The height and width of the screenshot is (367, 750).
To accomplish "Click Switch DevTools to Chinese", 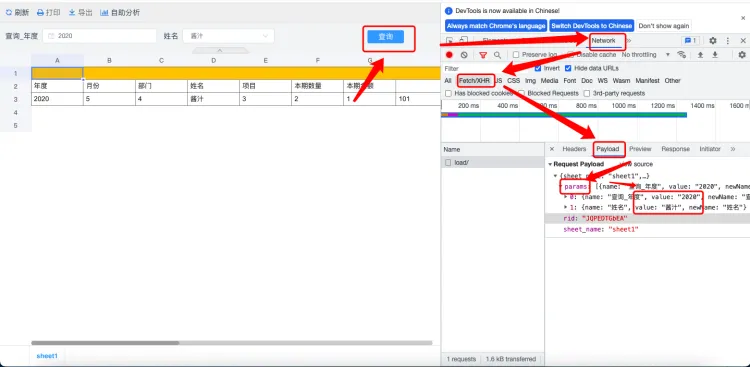I will coord(591,26).
